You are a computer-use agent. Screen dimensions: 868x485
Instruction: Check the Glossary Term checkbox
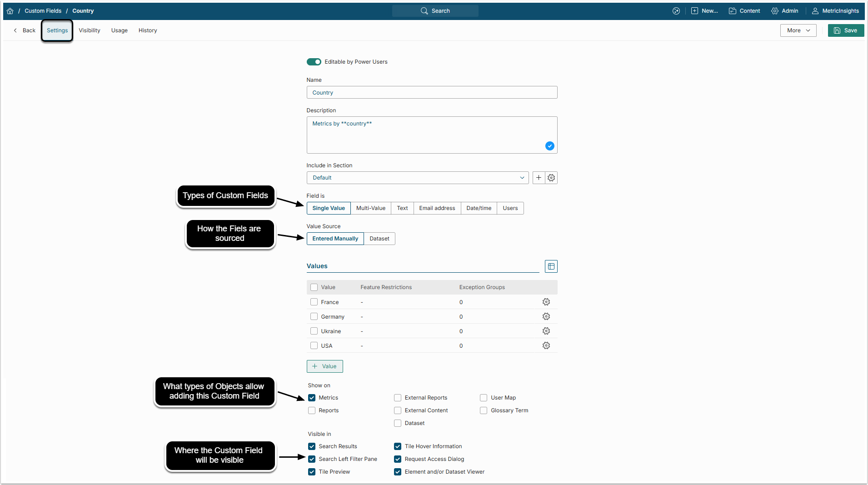pos(484,410)
